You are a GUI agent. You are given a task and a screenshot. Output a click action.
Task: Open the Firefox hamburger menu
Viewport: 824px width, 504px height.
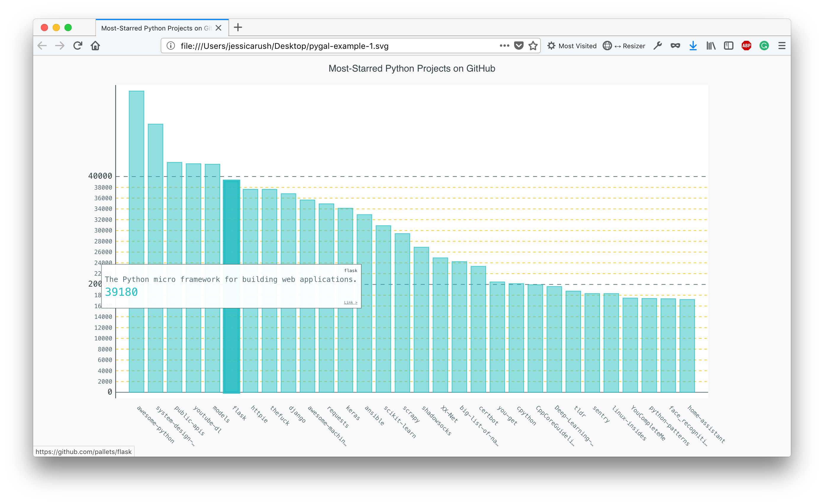782,46
